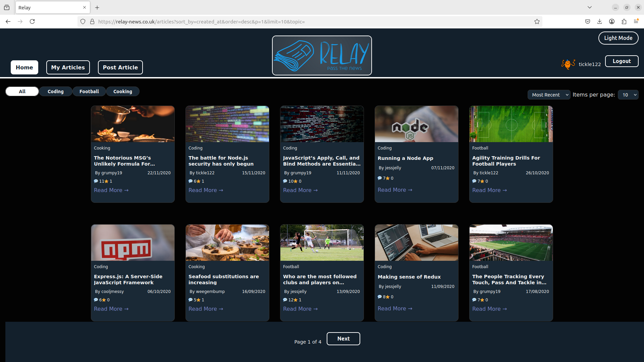Click star icon on Seafood substitutions card
Screen dimensions: 644x362
click(x=199, y=300)
